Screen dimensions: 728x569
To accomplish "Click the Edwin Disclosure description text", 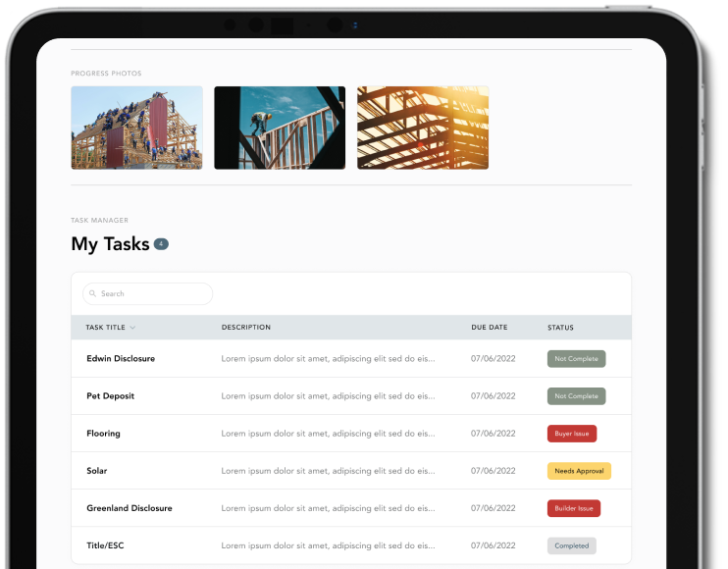I will (x=329, y=359).
